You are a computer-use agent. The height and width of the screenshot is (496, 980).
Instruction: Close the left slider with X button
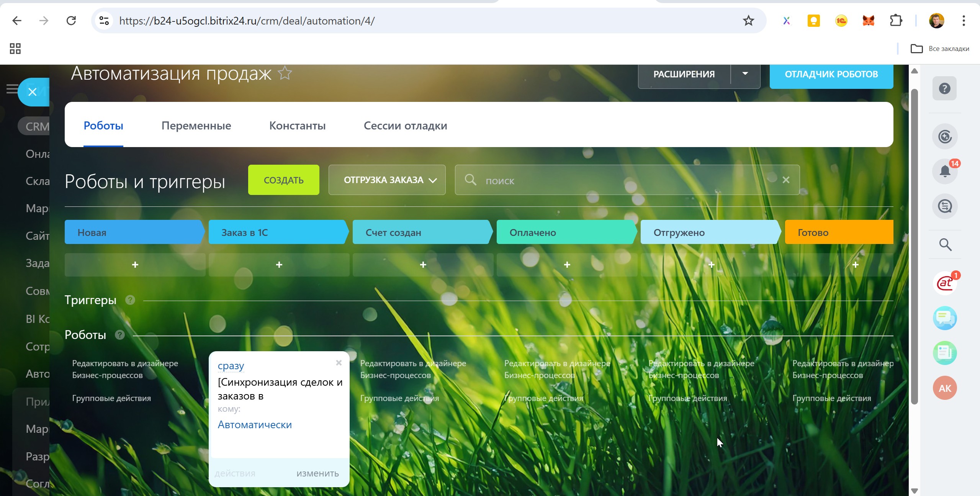[33, 92]
